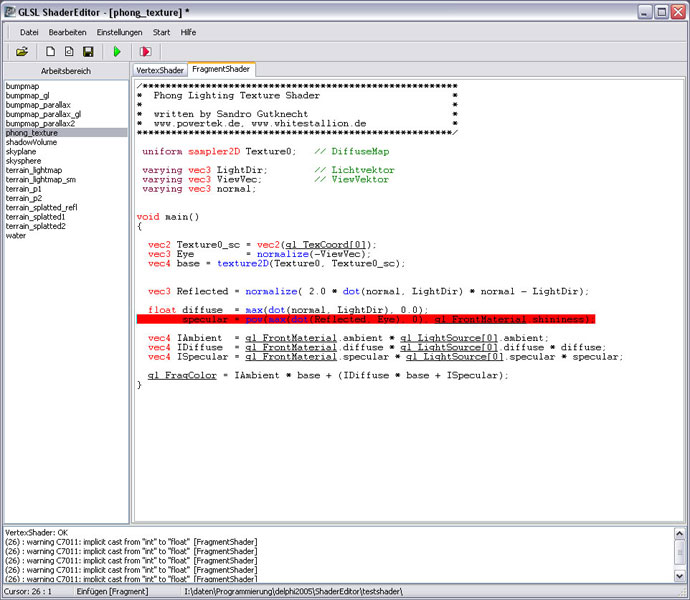Image resolution: width=690 pixels, height=600 pixels.
Task: Open the Hilfe menu
Action: tap(188, 32)
